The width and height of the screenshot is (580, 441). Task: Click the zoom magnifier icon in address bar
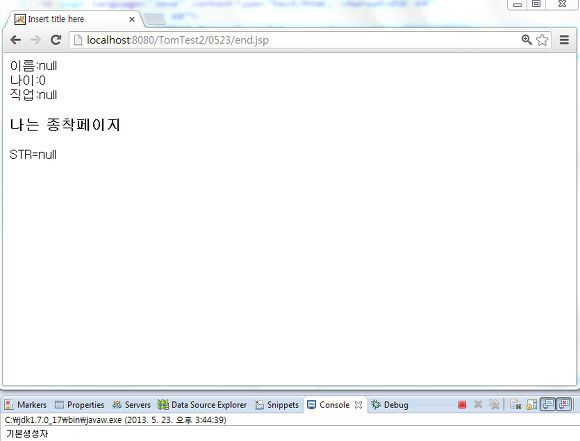point(526,40)
